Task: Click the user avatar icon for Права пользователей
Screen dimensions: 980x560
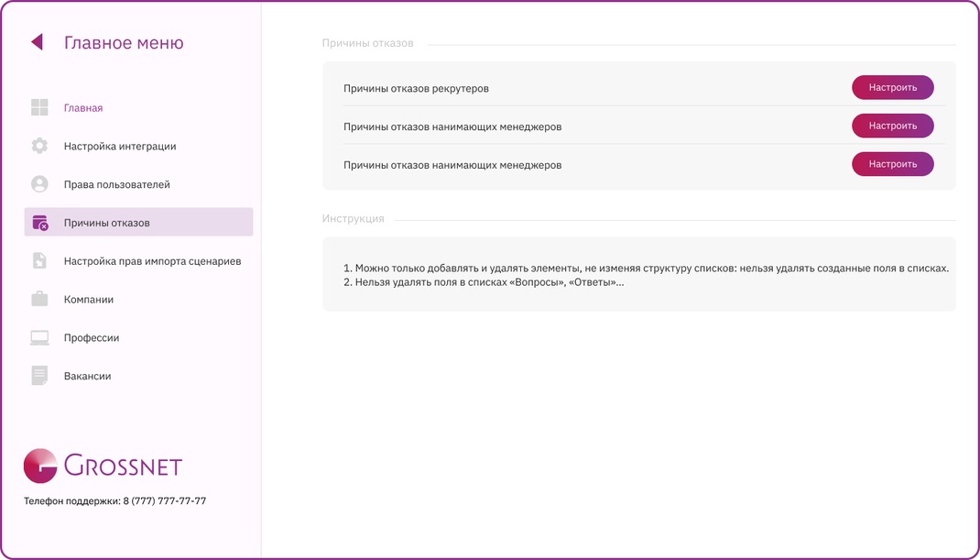Action: coord(39,184)
